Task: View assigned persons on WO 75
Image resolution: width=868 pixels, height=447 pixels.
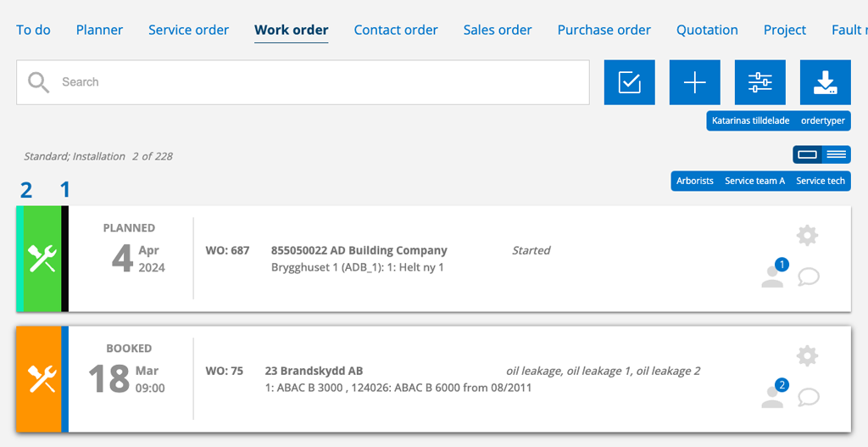Action: click(775, 394)
